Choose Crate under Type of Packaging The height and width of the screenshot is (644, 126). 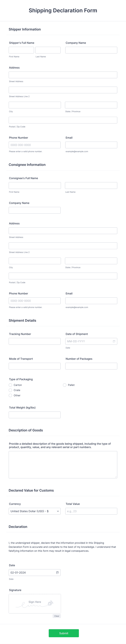point(10,390)
